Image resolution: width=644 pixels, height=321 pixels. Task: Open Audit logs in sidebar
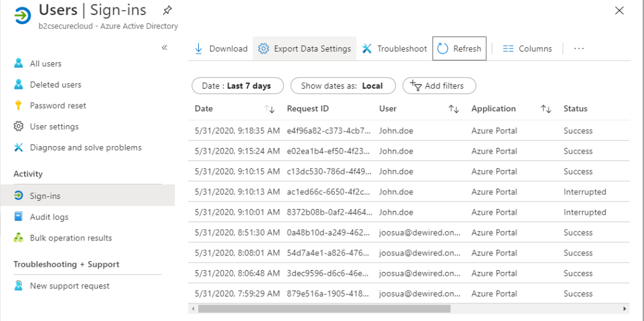(49, 217)
